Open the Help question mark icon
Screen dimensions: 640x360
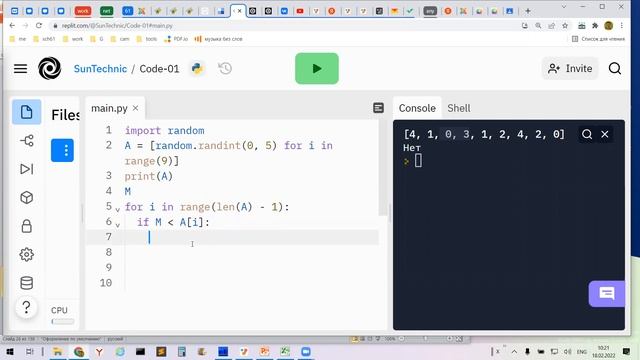click(x=27, y=307)
